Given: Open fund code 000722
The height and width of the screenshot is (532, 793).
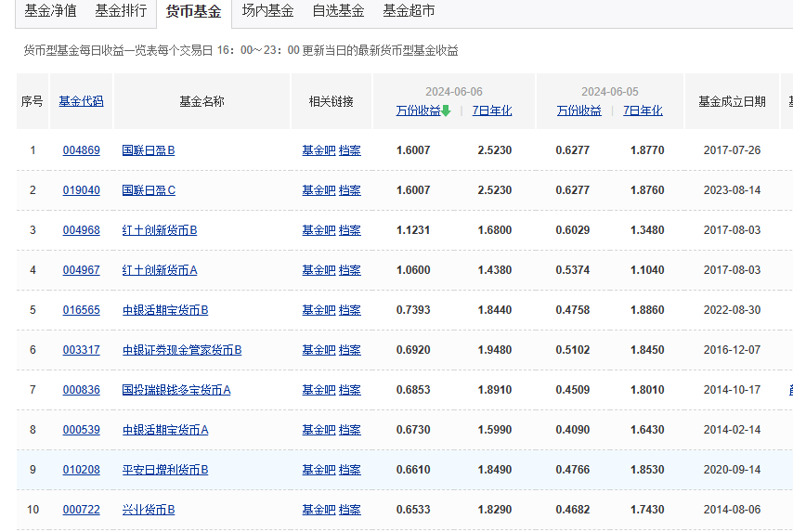Looking at the screenshot, I should [82, 510].
